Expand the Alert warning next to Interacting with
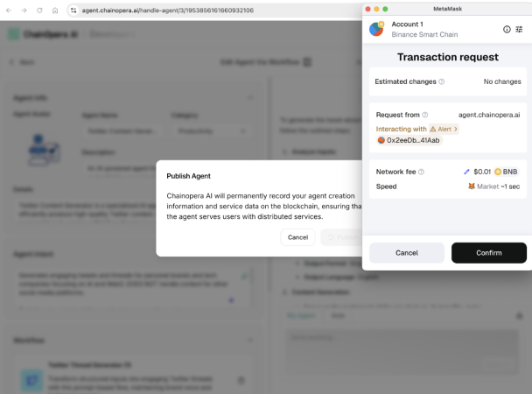This screenshot has width=532, height=394. point(444,129)
